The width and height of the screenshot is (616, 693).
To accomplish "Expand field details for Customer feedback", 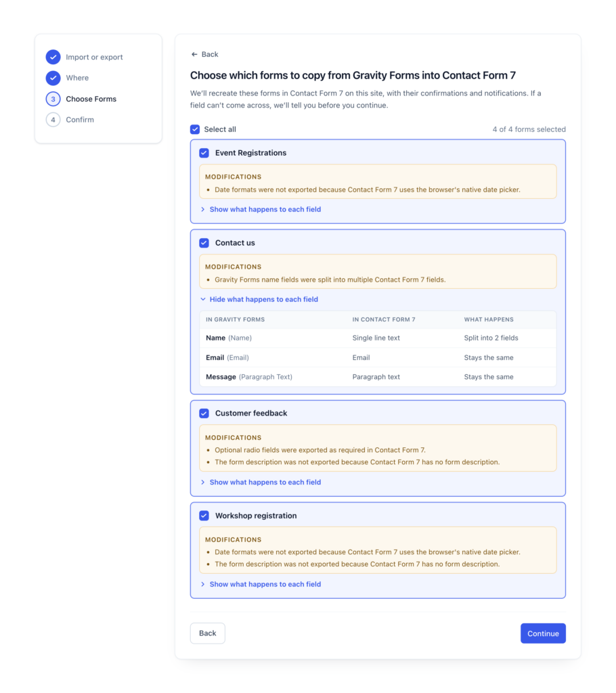I will point(261,482).
